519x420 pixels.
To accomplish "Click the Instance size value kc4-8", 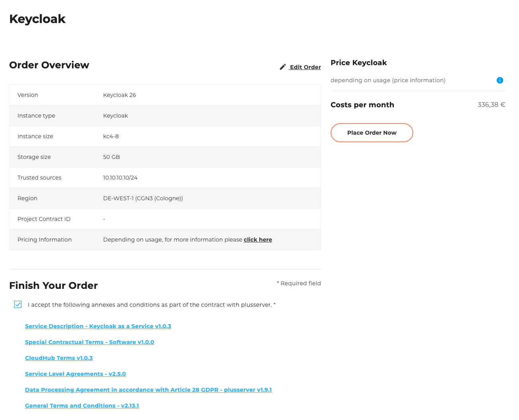I will tap(111, 136).
